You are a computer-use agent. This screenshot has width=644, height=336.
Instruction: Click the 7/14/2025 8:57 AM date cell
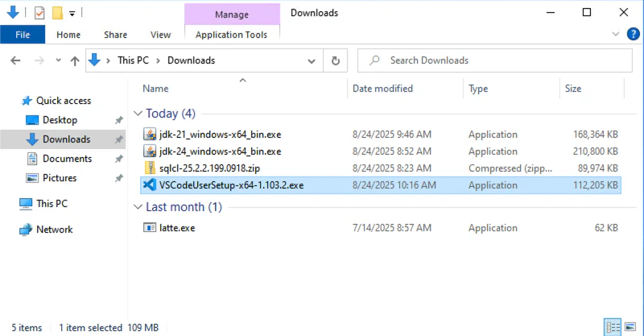click(392, 228)
